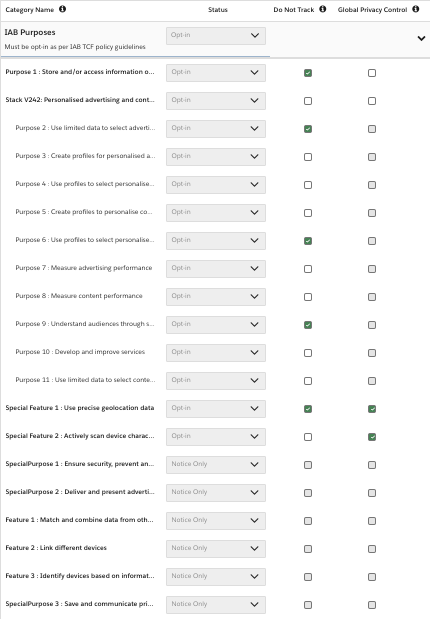The height and width of the screenshot is (619, 430).
Task: Enable Global Privacy Control for Purpose 1
Action: [x=372, y=73]
